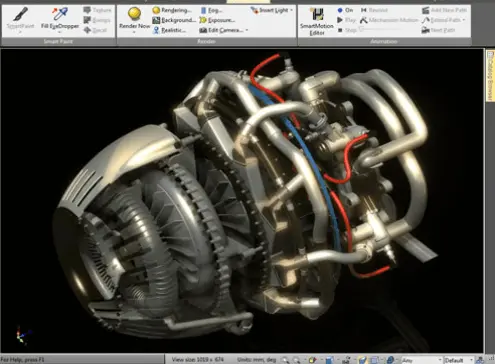Click the animation timeline slider
The image size is (495, 364).
point(388,30)
